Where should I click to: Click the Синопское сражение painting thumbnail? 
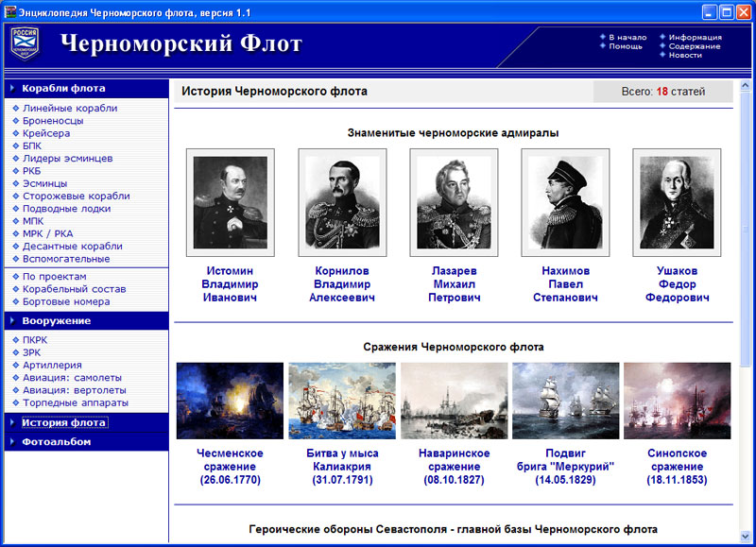point(677,401)
